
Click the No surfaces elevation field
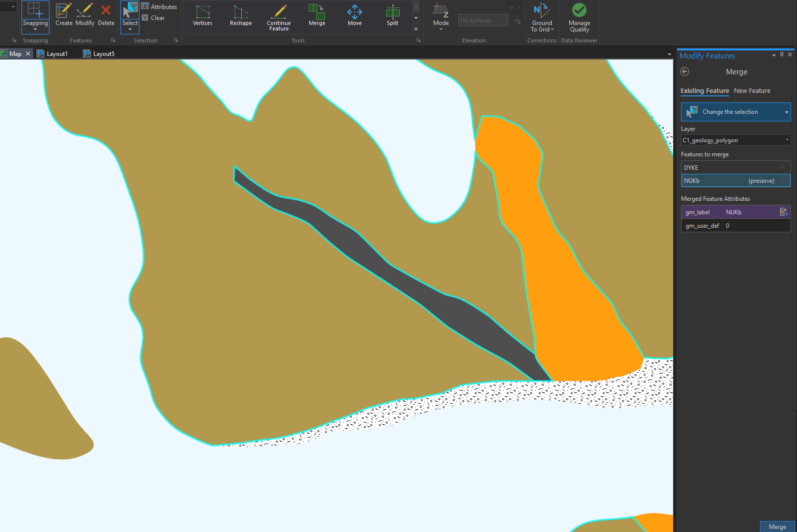click(483, 20)
